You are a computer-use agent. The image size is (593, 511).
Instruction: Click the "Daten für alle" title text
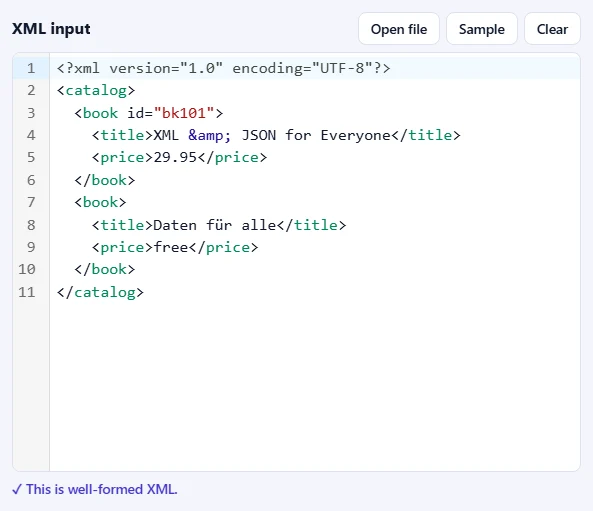[x=215, y=225]
